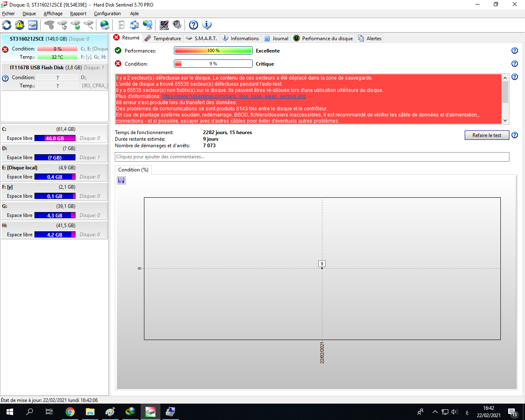The image size is (525, 420).
Task: Click the save floppy icon above the graph
Action: (x=121, y=180)
